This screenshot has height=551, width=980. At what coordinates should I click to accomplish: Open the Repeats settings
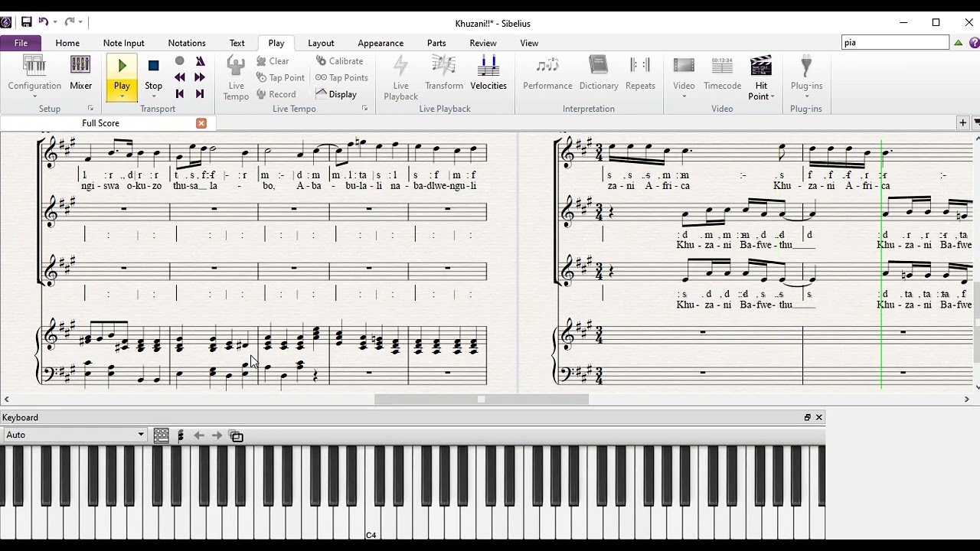click(640, 74)
